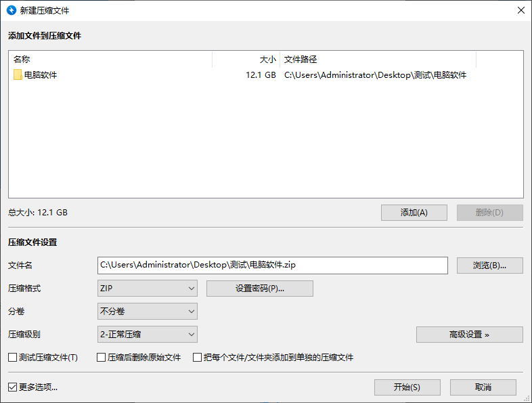Expand the 分卷 不分卷 dropdown
532x403 pixels.
coord(148,312)
